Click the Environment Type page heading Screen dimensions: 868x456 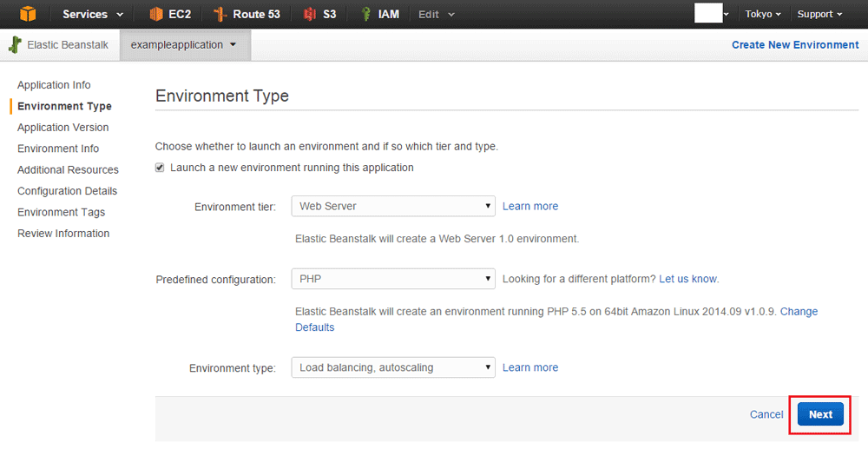[222, 96]
